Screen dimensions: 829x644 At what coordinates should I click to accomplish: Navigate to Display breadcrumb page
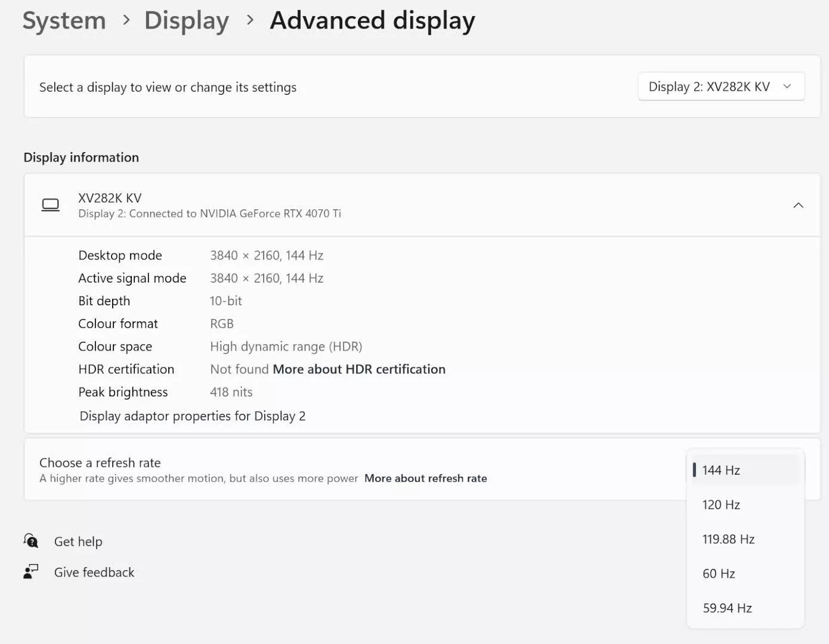[x=187, y=20]
